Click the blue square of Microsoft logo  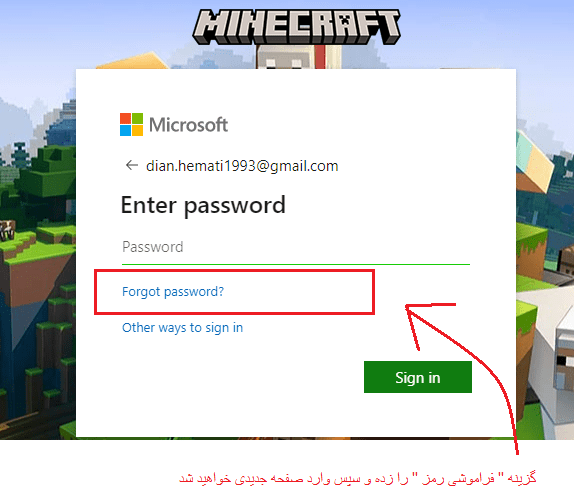(x=125, y=131)
